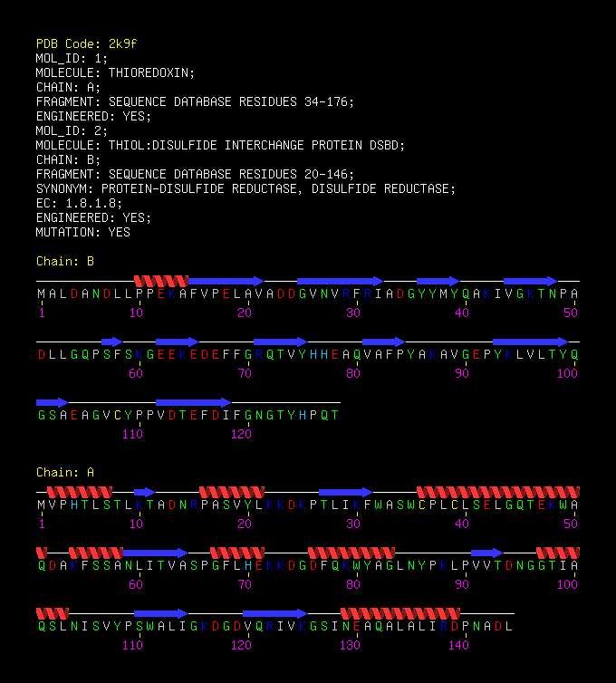The image size is (616, 683).
Task: Click residue number 110 in Chain B
Action: coord(132,434)
